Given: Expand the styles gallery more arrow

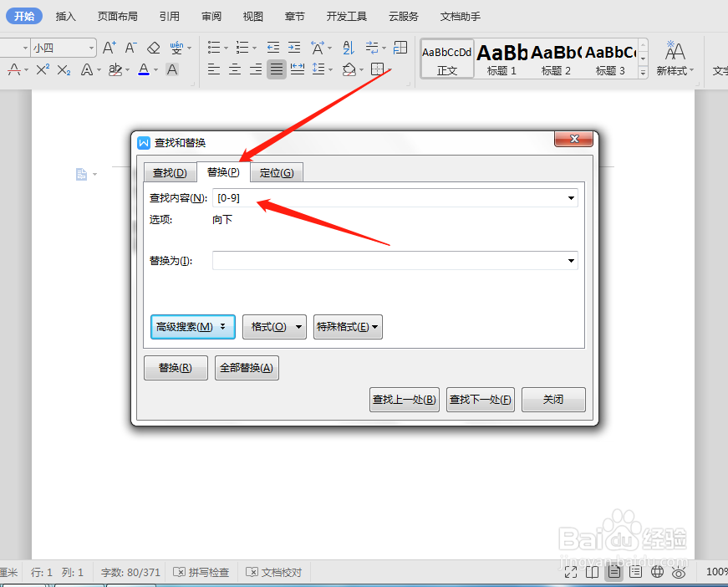Looking at the screenshot, I should tap(643, 73).
